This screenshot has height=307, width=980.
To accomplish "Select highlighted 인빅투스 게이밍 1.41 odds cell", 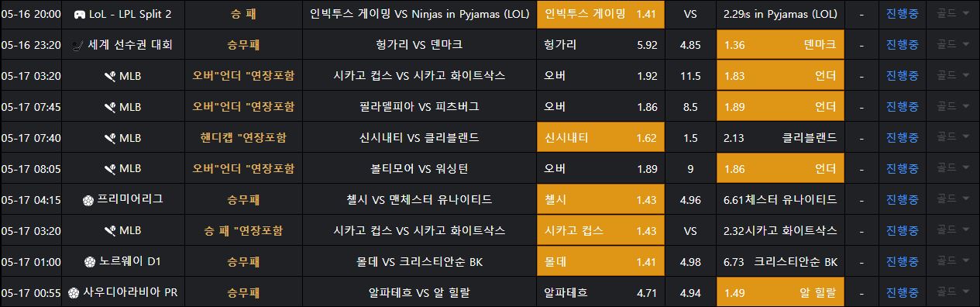I will (600, 14).
